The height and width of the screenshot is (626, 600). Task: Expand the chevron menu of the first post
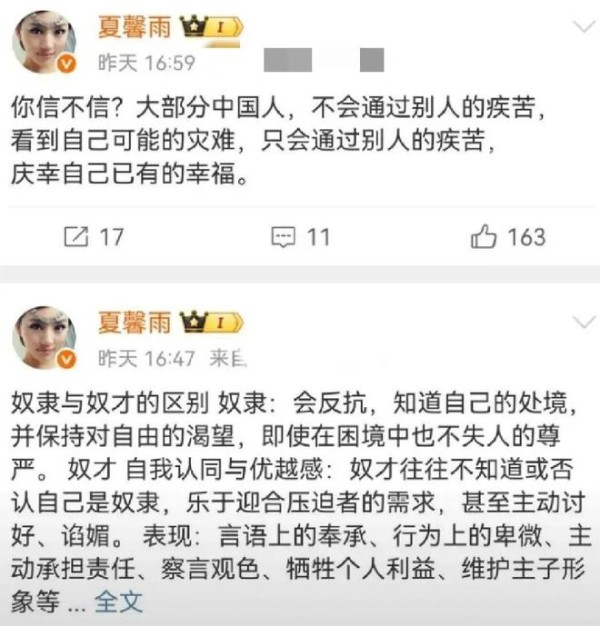click(x=584, y=27)
